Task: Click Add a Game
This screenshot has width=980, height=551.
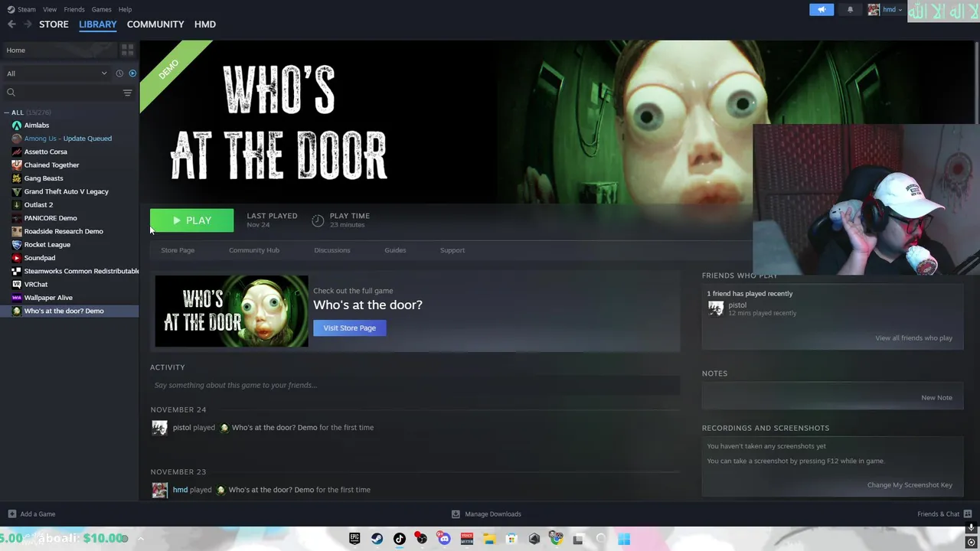Action: (31, 514)
